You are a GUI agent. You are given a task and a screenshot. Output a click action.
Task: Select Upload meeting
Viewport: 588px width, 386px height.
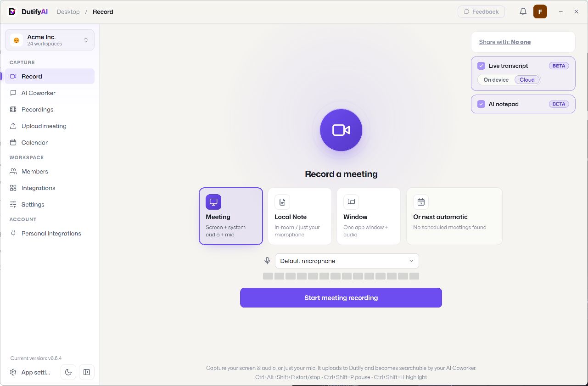coord(50,126)
